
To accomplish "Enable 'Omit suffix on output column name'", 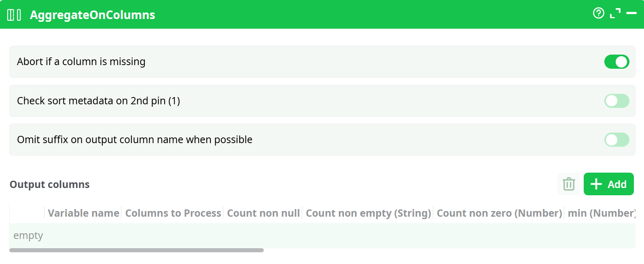I will 616,139.
